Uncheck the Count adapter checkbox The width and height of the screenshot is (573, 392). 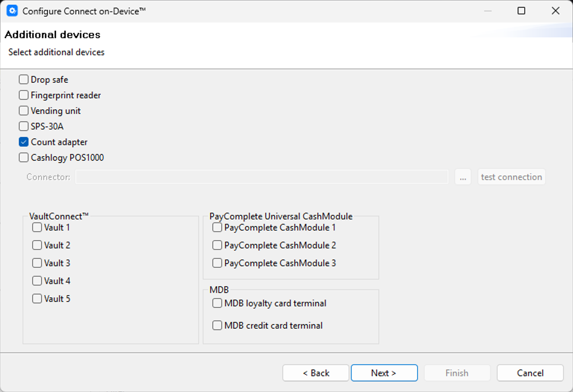[24, 142]
